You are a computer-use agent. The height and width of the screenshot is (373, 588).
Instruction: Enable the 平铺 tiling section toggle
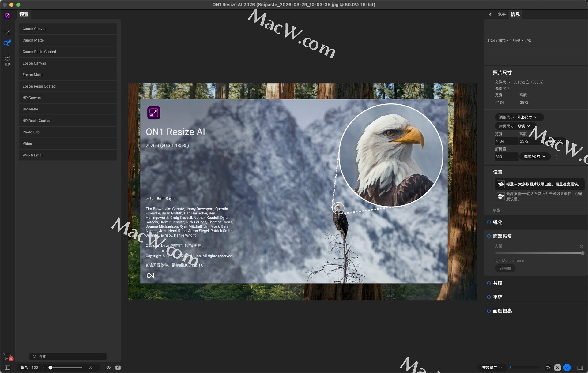point(489,297)
